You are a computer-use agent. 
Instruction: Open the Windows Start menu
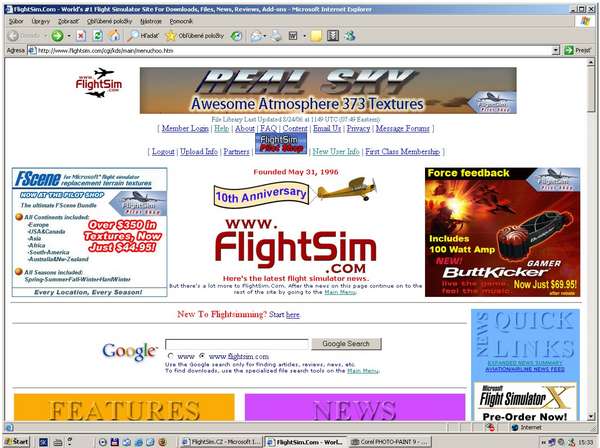[17, 442]
